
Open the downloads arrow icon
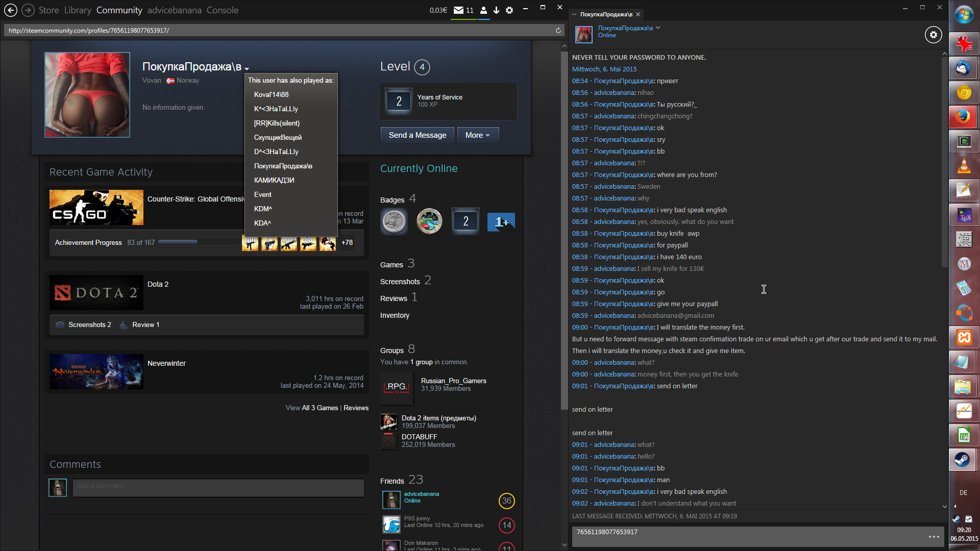click(x=496, y=10)
